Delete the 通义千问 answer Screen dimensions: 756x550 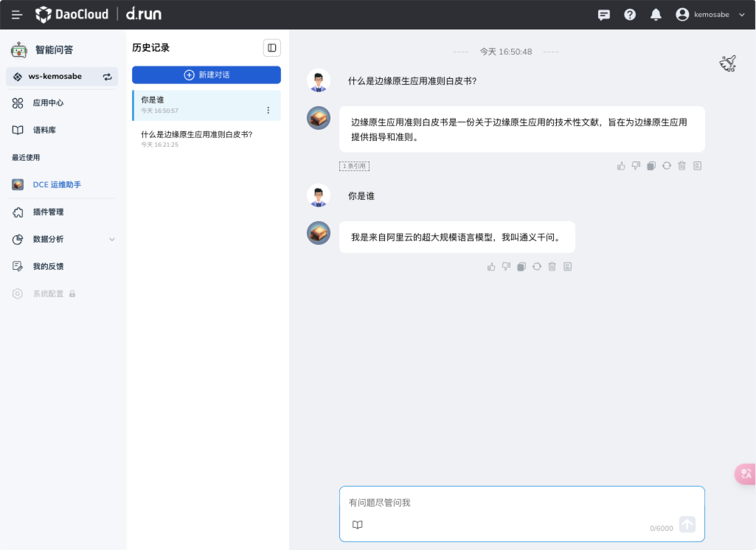click(552, 267)
